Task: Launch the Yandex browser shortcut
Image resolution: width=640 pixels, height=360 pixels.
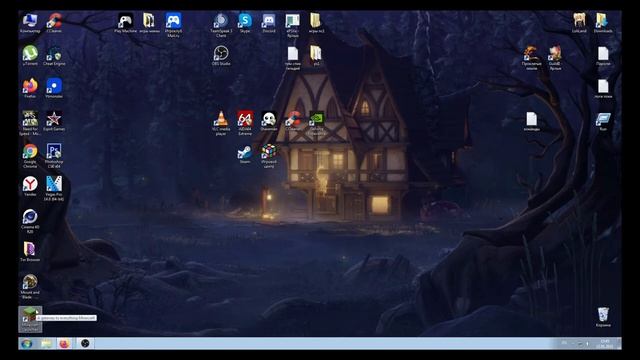Action: click(x=30, y=186)
